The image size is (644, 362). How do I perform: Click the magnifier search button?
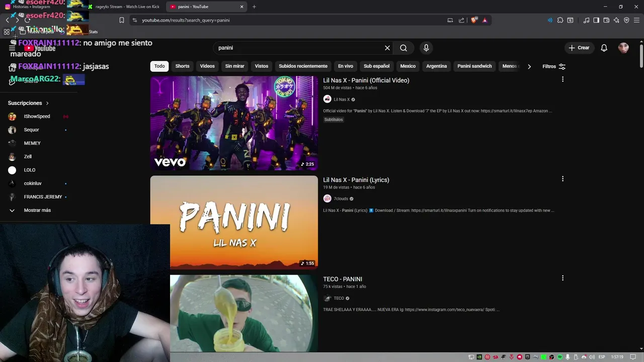pyautogui.click(x=404, y=48)
